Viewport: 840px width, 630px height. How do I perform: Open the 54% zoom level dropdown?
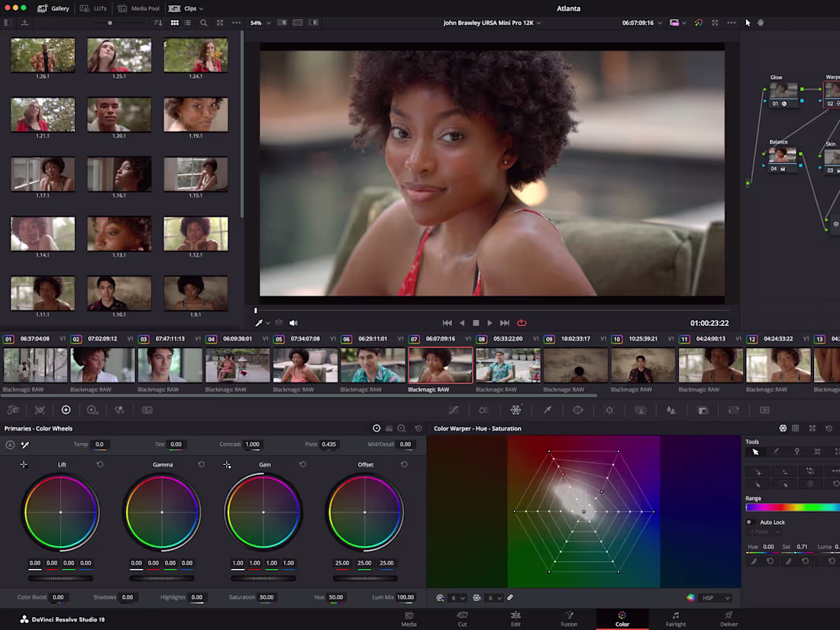[x=260, y=23]
